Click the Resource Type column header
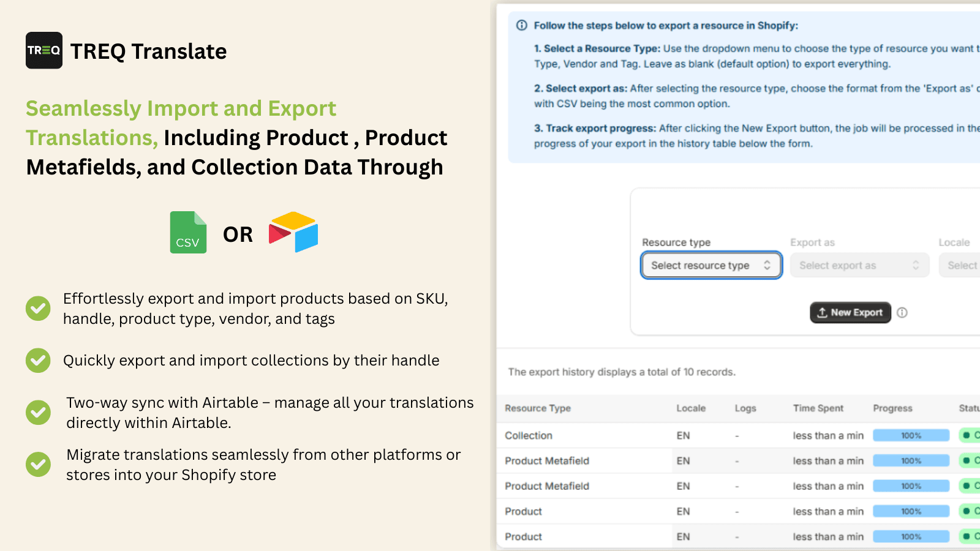 [537, 408]
